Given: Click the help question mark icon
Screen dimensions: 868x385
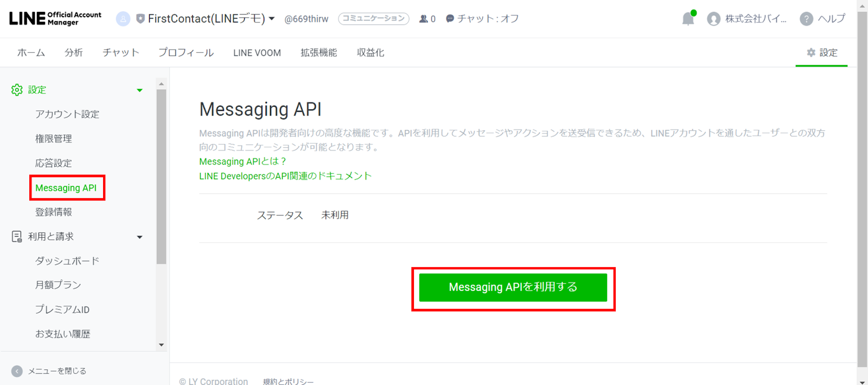Looking at the screenshot, I should (x=807, y=19).
